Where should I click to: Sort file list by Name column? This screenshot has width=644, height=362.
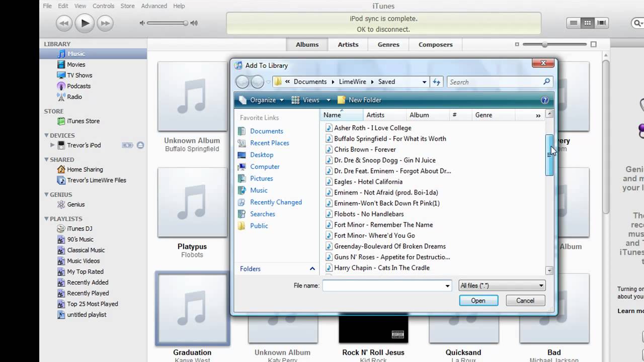342,115
